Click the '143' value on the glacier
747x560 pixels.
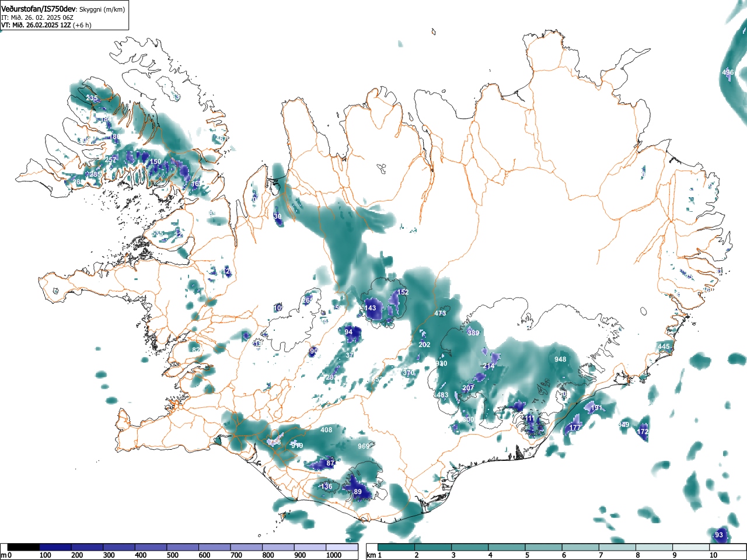click(x=371, y=308)
